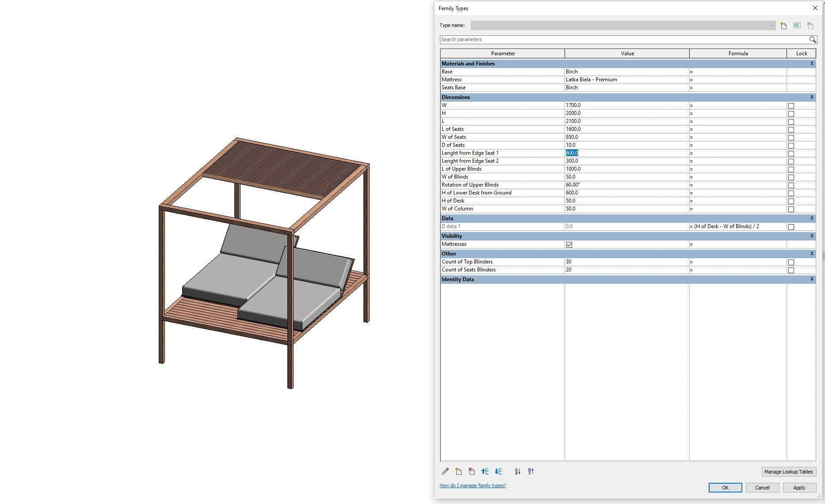Collapse the Visibility group
The width and height of the screenshot is (825, 504).
[x=812, y=236]
